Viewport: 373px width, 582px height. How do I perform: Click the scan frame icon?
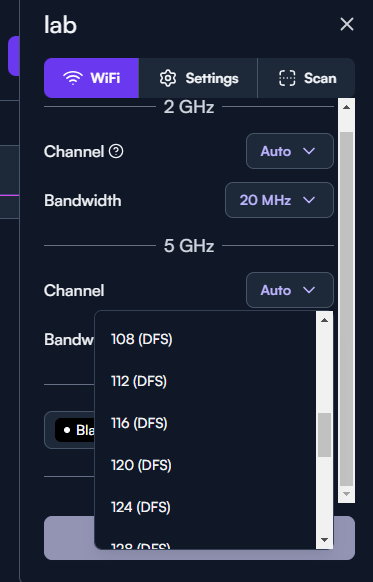click(x=287, y=78)
